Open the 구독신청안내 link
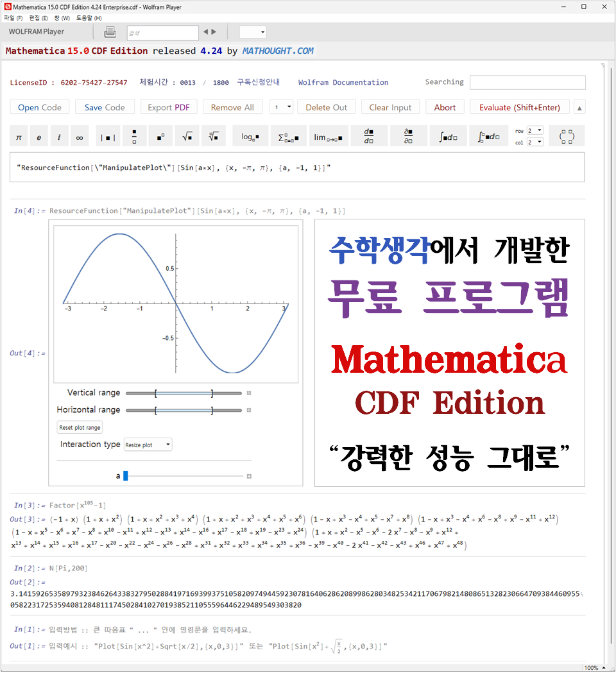Image resolution: width=616 pixels, height=673 pixels. tap(258, 82)
